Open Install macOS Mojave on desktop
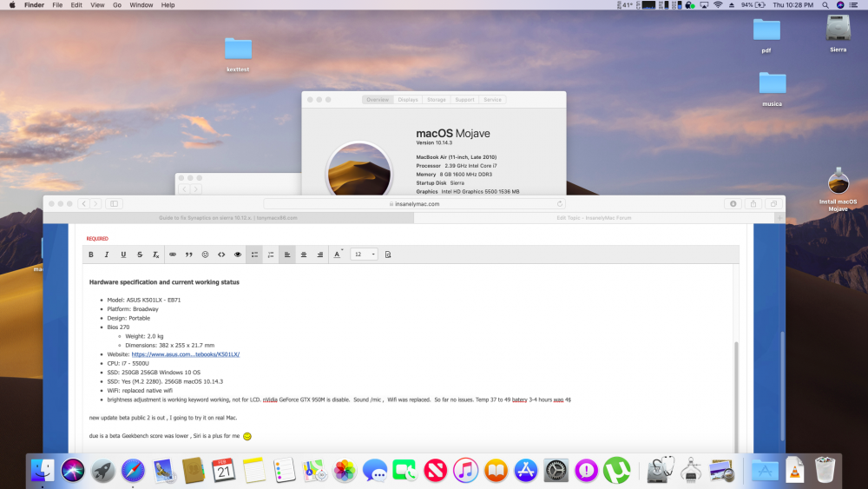Viewport: 868px width, 489px height. coord(838,189)
